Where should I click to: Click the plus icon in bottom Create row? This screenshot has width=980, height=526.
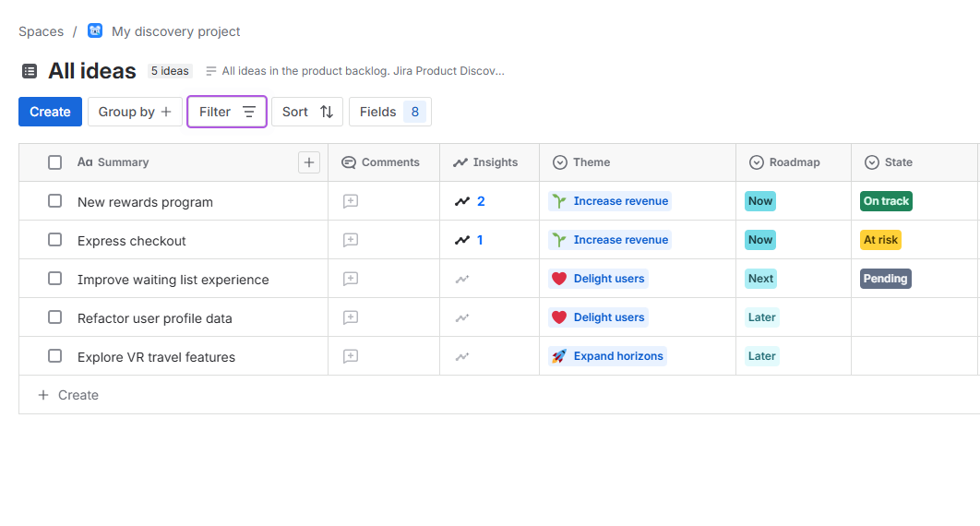pos(43,395)
